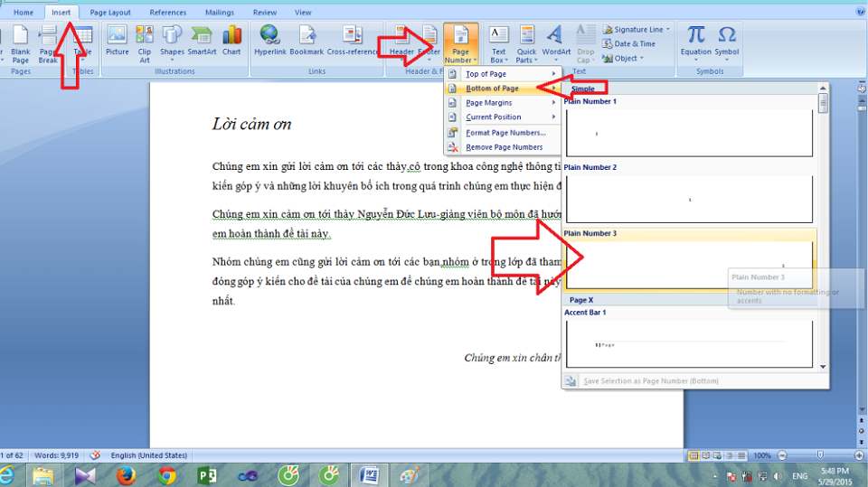Insert a Cross-reference
The image size is (868, 487).
click(x=353, y=41)
